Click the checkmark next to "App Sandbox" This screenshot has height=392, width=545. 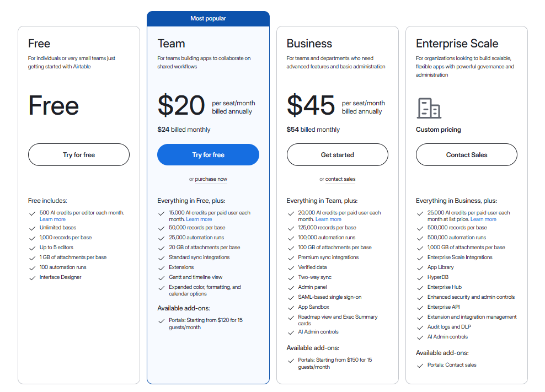point(291,307)
